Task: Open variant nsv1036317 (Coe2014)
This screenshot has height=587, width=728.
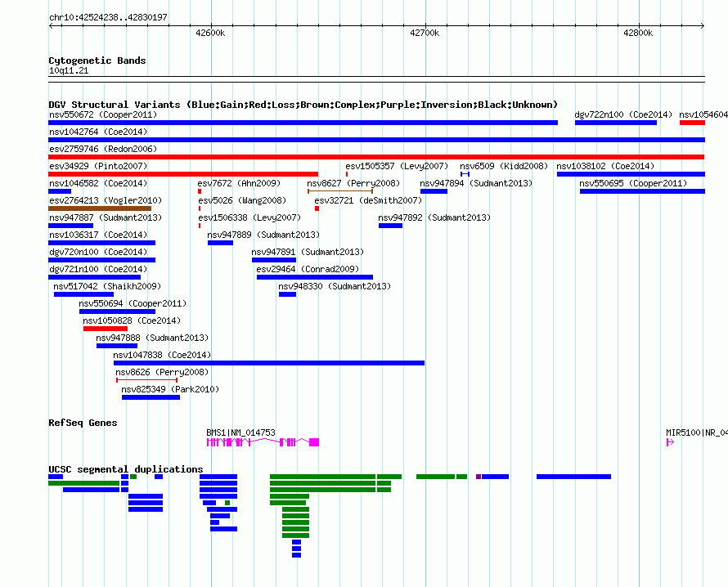Action: (102, 243)
